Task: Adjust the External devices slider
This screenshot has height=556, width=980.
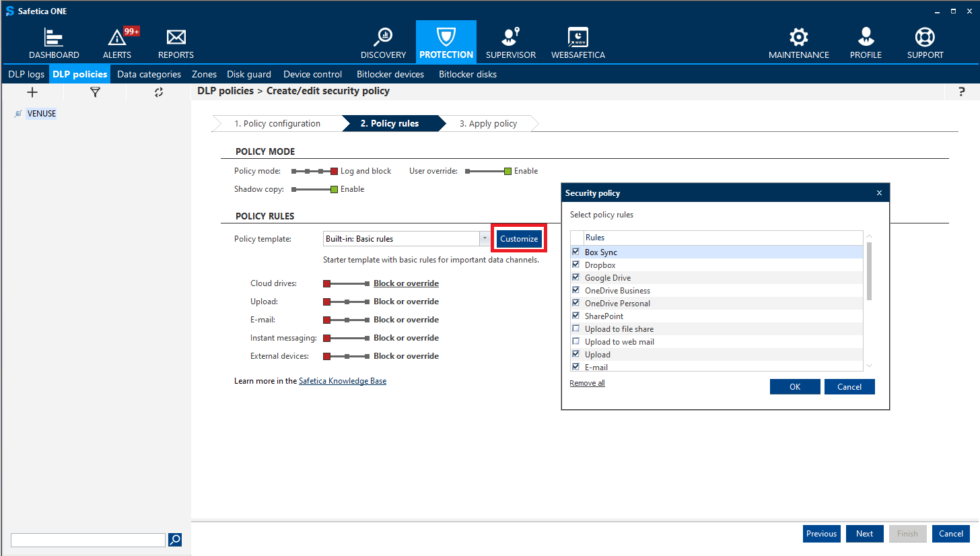Action: point(347,356)
